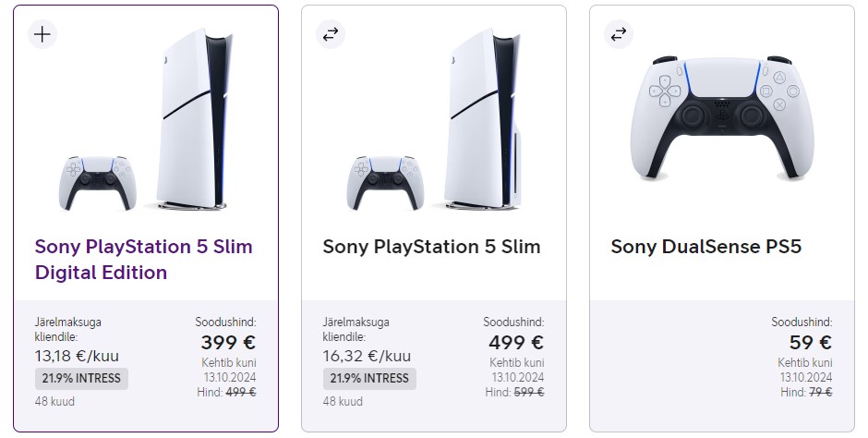Click the plus icon on Digital Edition card

tap(42, 34)
